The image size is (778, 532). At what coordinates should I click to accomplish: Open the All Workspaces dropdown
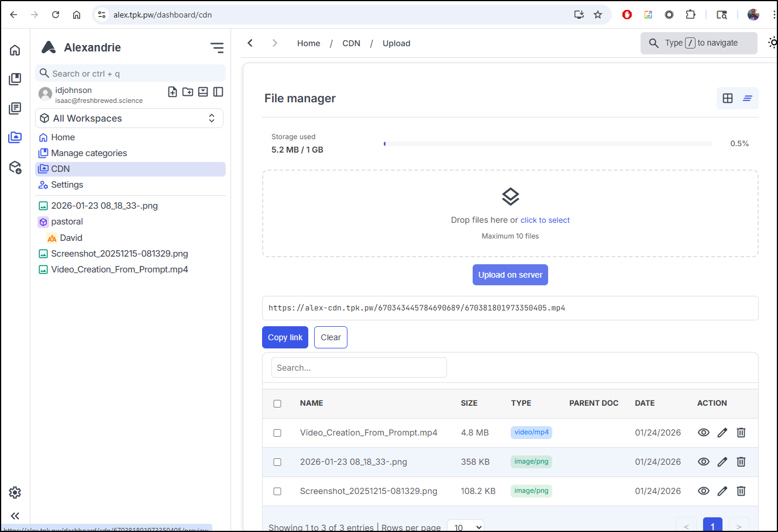pyautogui.click(x=129, y=118)
